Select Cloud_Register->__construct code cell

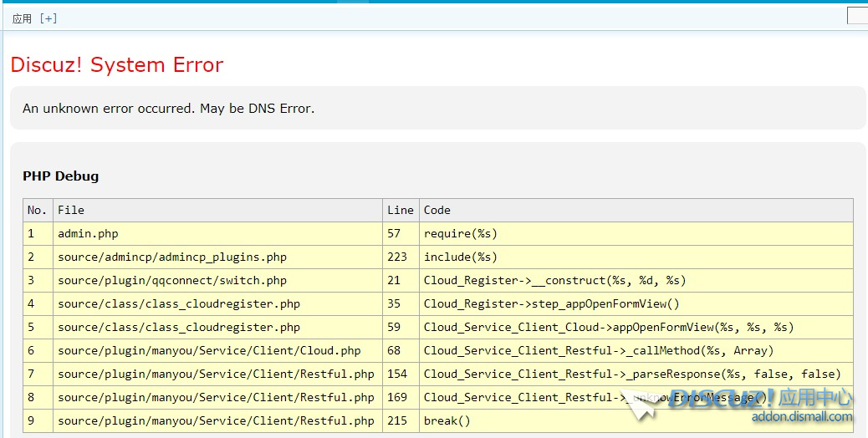[x=636, y=280]
